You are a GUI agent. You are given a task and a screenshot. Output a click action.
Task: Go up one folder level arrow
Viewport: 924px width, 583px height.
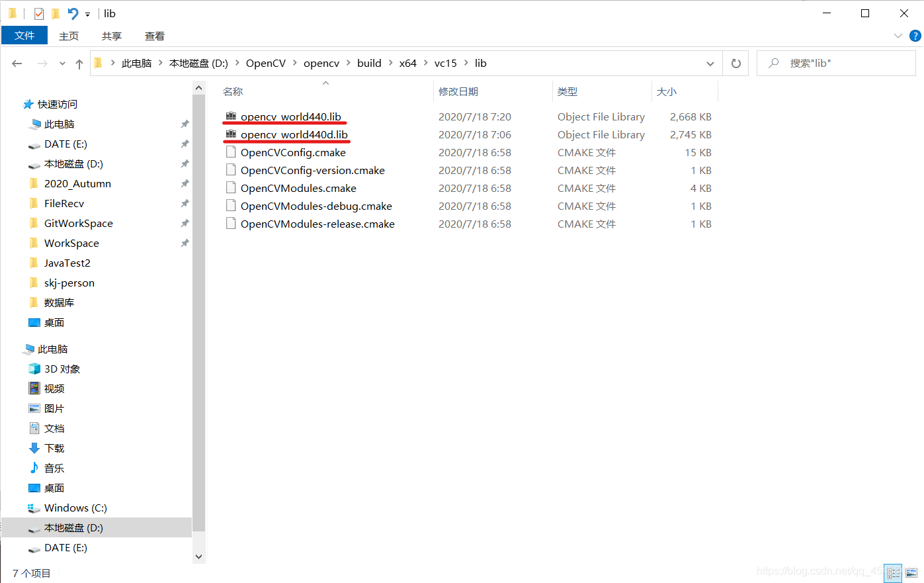pos(79,64)
